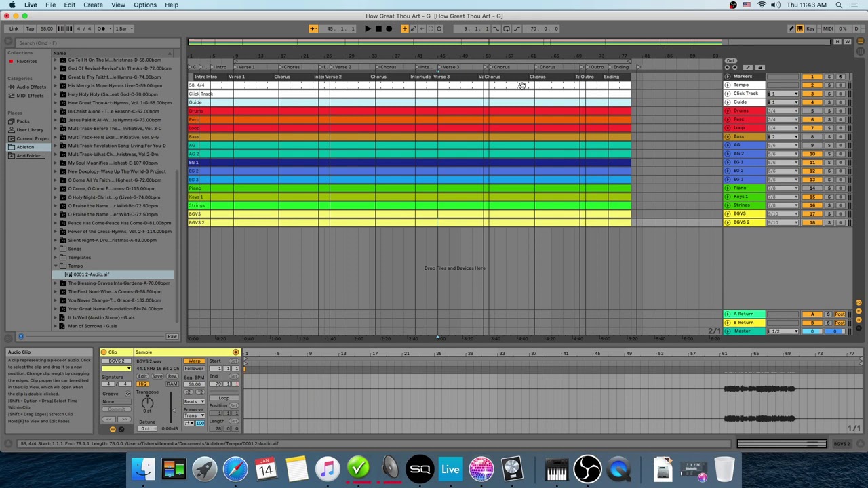
Task: Click the sample Save button
Action: coord(157,376)
